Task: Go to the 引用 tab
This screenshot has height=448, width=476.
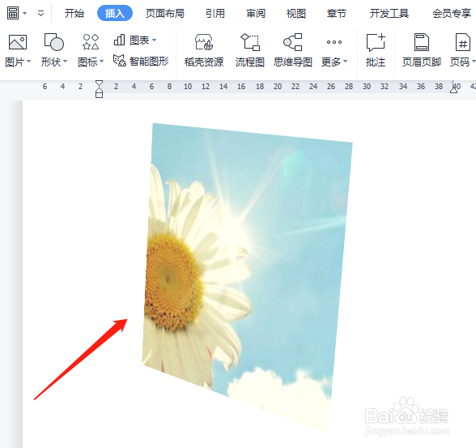Action: [215, 13]
